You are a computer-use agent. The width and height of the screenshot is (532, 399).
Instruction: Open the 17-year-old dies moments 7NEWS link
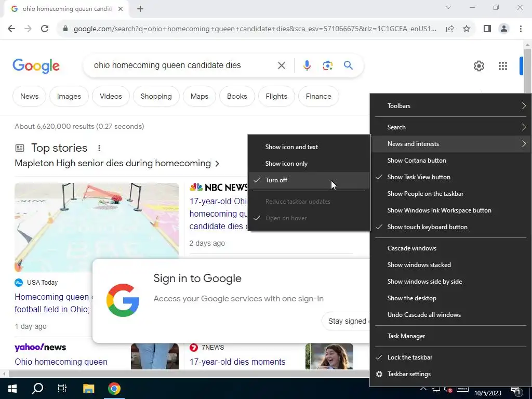[237, 362]
